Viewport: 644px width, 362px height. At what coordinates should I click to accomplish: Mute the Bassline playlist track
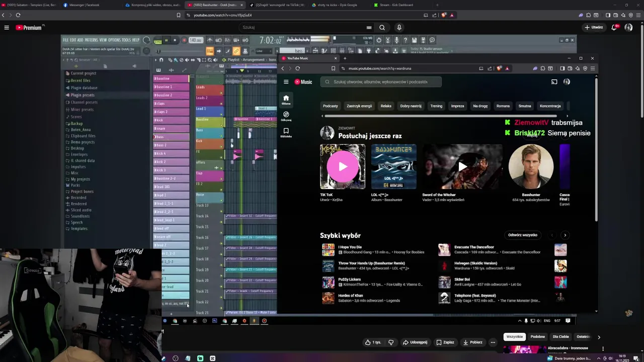(222, 125)
